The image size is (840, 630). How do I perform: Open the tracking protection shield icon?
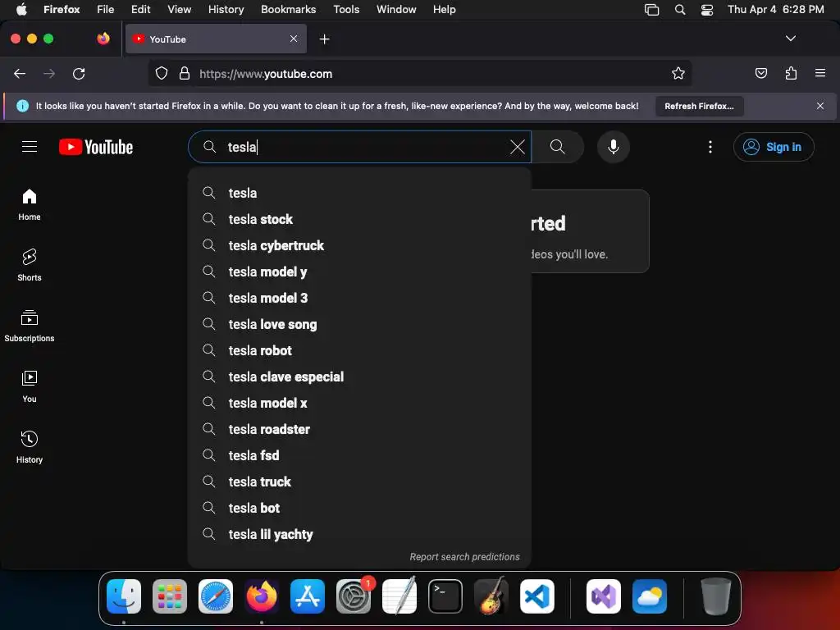pyautogui.click(x=162, y=73)
